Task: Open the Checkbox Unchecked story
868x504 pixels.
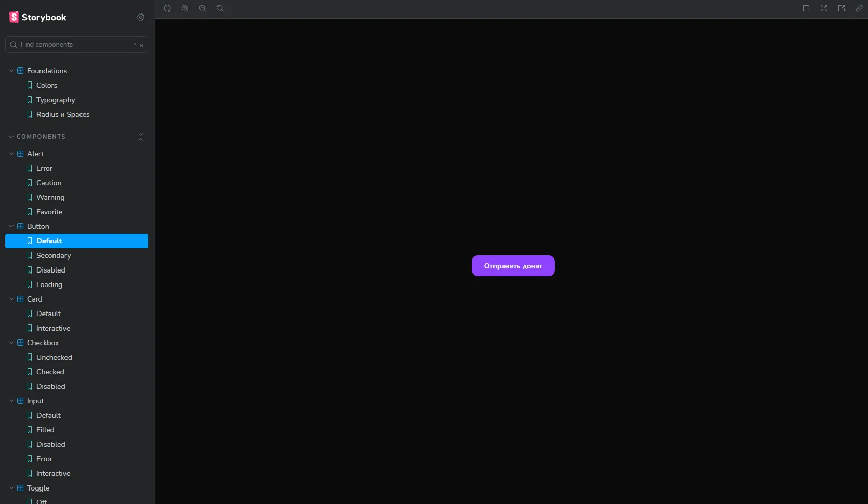Action: click(x=77, y=357)
